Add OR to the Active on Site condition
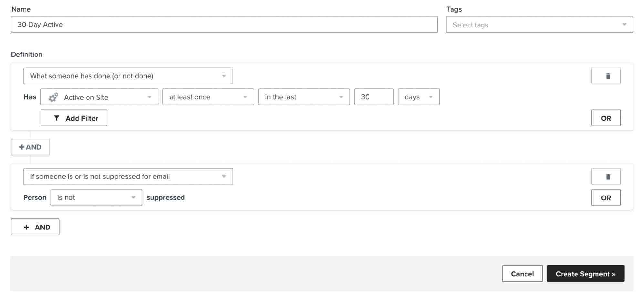The height and width of the screenshot is (297, 644). [606, 118]
